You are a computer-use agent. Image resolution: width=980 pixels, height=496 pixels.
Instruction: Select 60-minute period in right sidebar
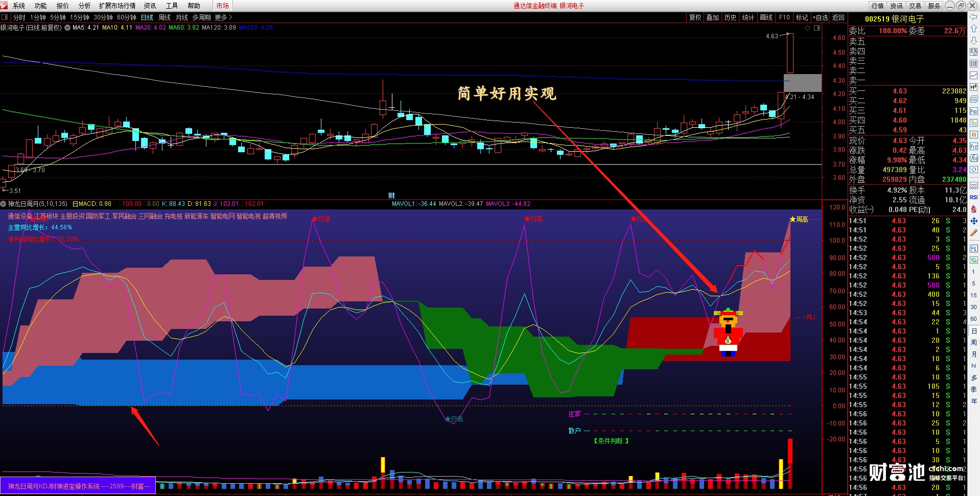tap(973, 319)
